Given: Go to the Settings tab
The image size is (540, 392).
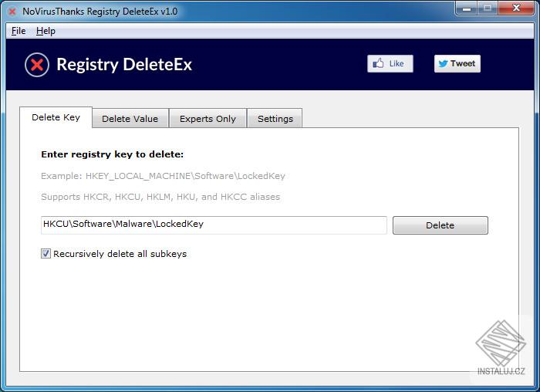Looking at the screenshot, I should pos(275,119).
